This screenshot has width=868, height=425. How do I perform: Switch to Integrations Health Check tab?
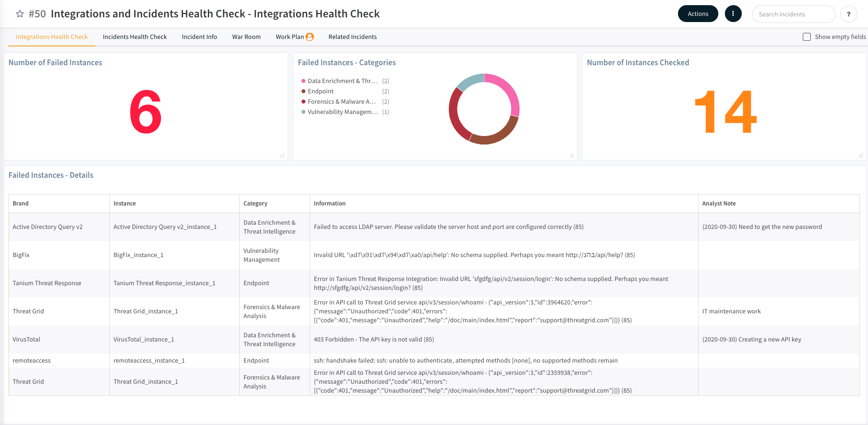click(x=52, y=37)
